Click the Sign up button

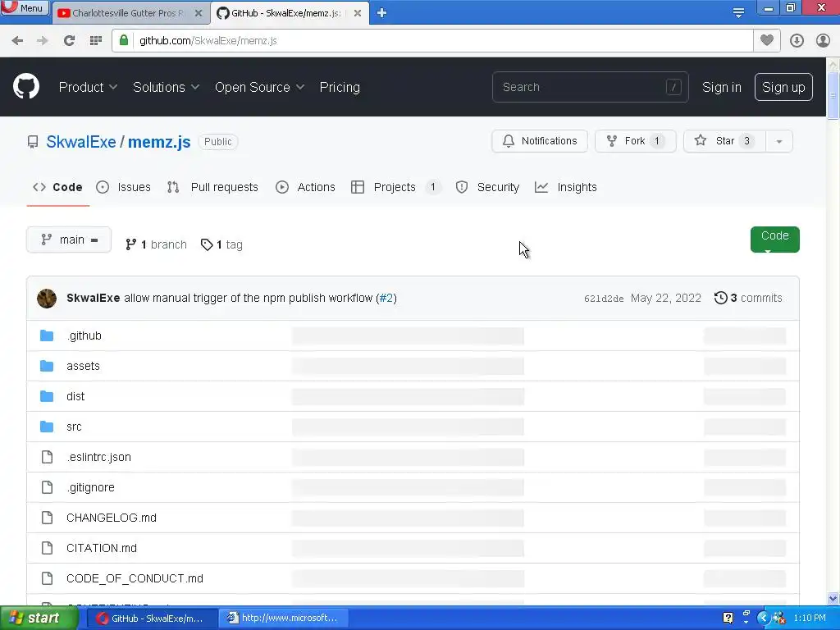coord(783,87)
